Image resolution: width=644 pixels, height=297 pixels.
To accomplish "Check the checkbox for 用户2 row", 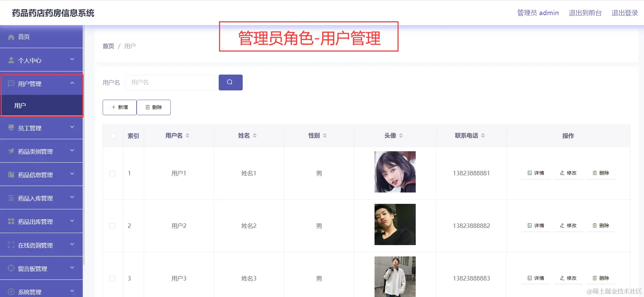I will tap(112, 226).
